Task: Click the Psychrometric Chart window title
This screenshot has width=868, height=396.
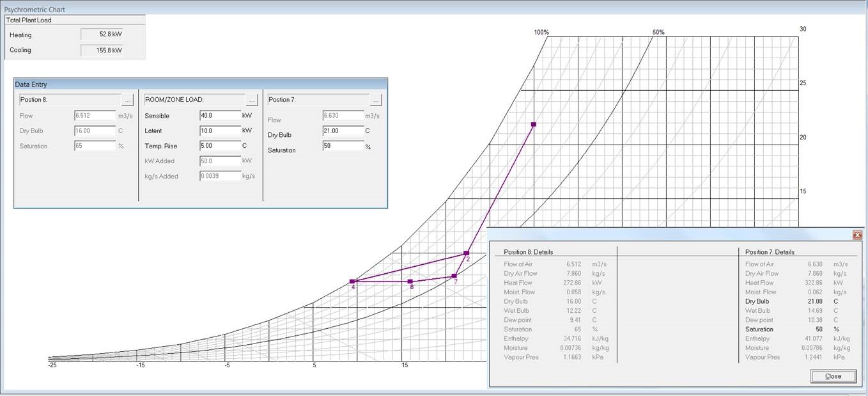Action: (35, 10)
